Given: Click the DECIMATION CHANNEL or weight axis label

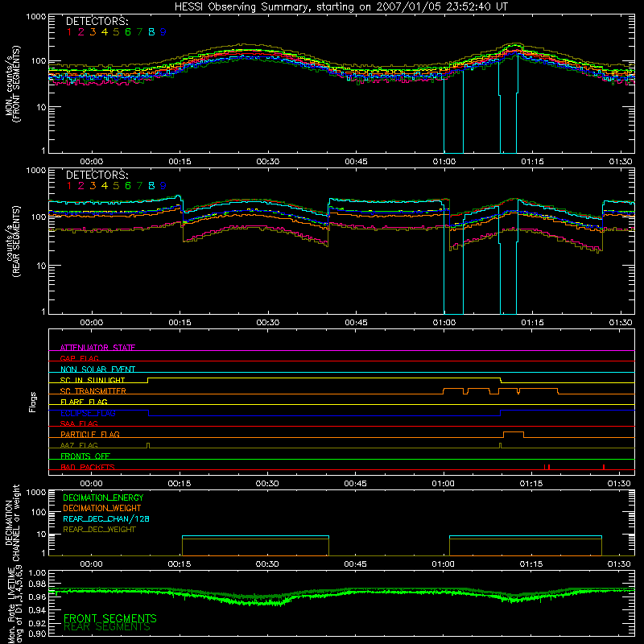Looking at the screenshot, I should 12,522.
